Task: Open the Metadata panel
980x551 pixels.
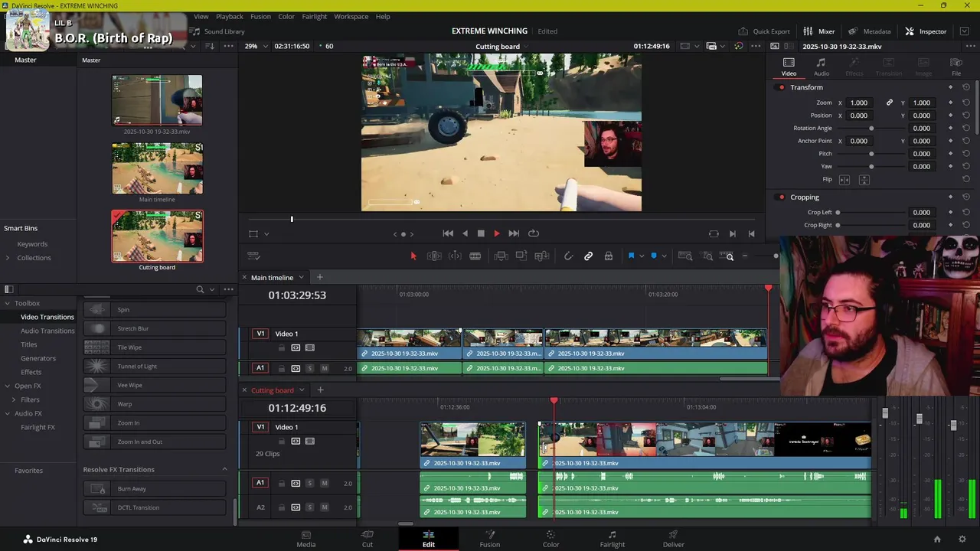Action: click(x=869, y=31)
